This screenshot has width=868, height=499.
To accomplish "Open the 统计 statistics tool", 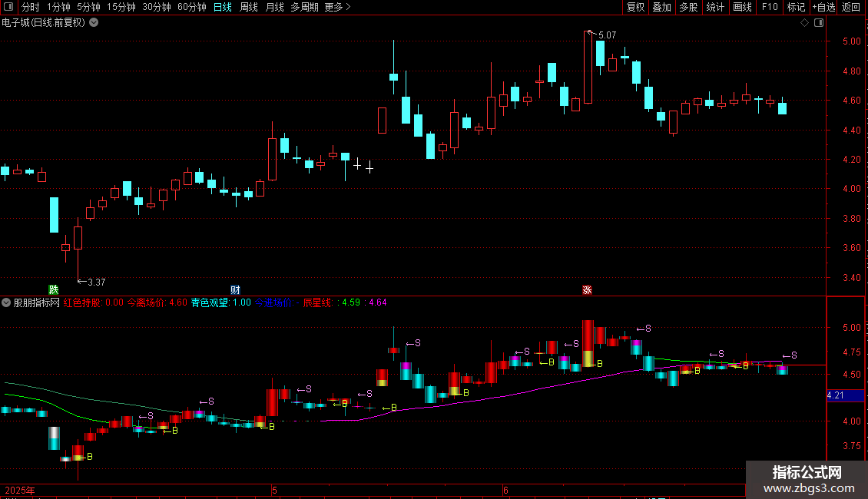I will 715,7.
